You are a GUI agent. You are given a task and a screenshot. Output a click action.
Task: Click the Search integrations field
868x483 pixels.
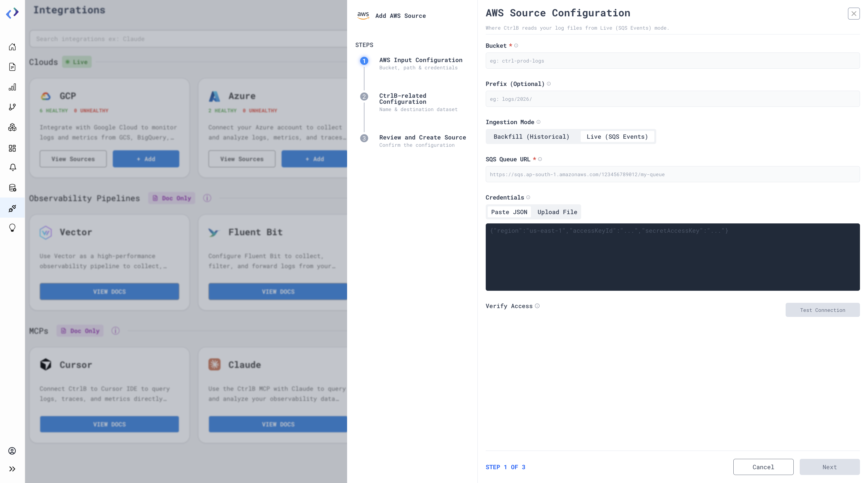189,39
